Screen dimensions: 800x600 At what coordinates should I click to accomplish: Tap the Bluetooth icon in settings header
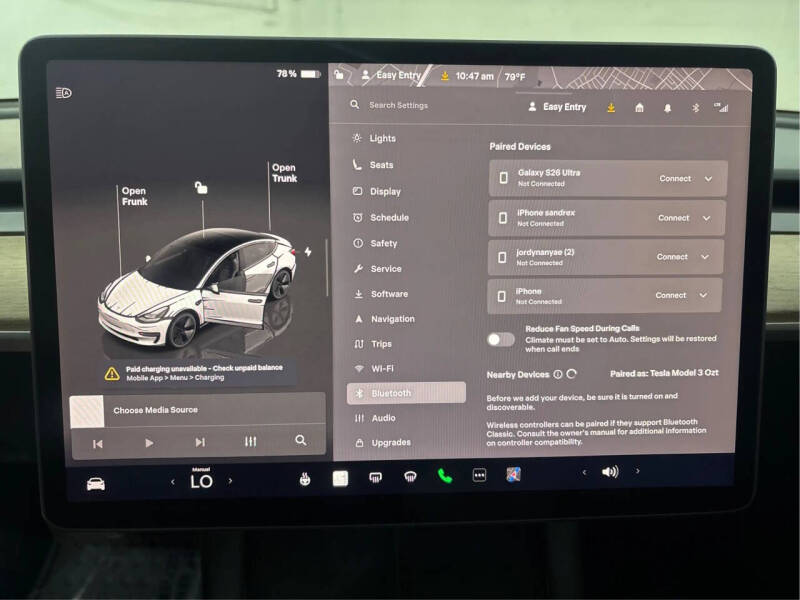click(x=695, y=108)
